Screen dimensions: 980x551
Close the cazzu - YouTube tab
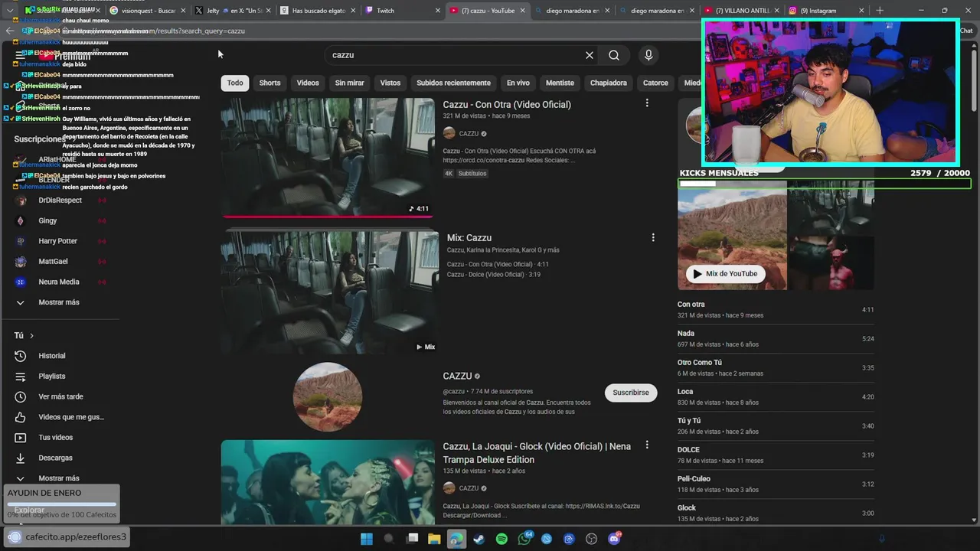[523, 11]
